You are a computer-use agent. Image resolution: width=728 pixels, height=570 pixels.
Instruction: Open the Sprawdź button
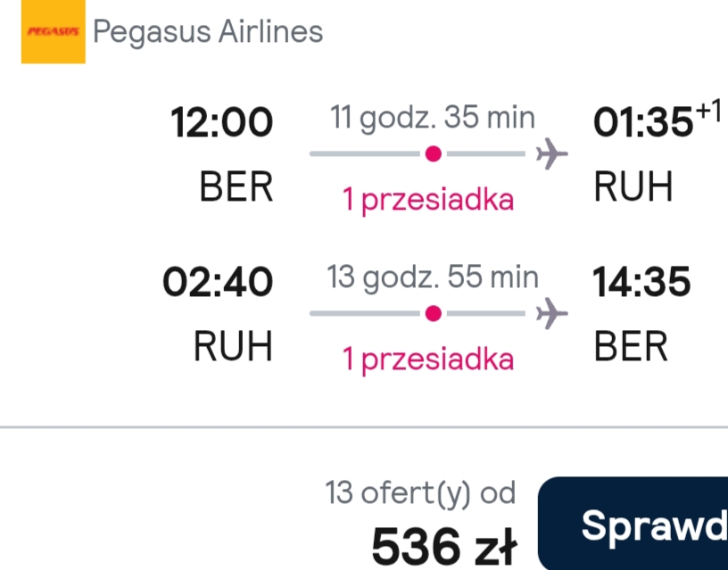click(x=633, y=524)
